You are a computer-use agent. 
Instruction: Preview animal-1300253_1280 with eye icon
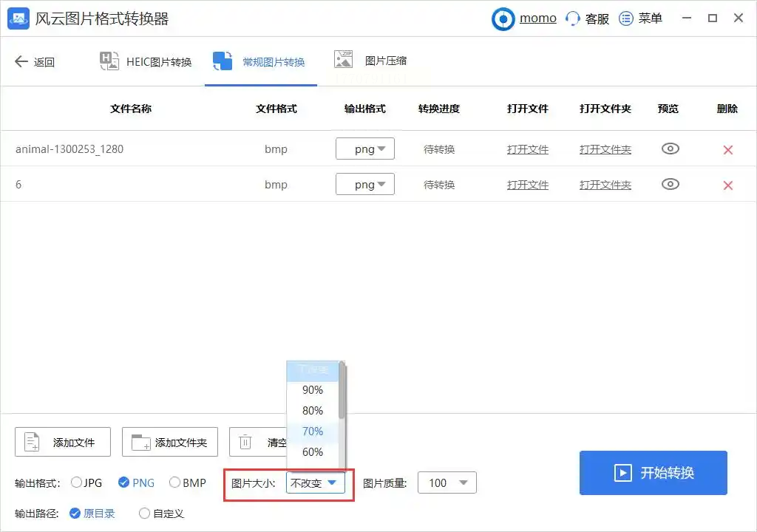pyautogui.click(x=670, y=149)
